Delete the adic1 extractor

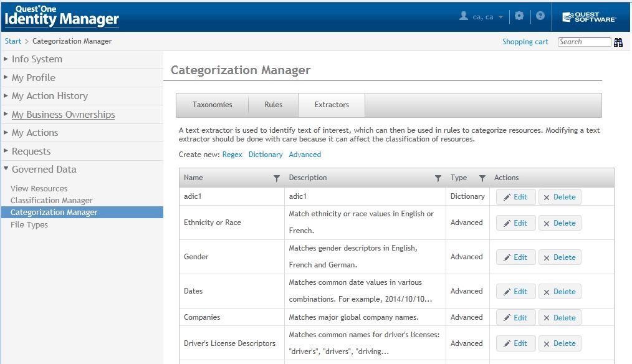click(559, 197)
